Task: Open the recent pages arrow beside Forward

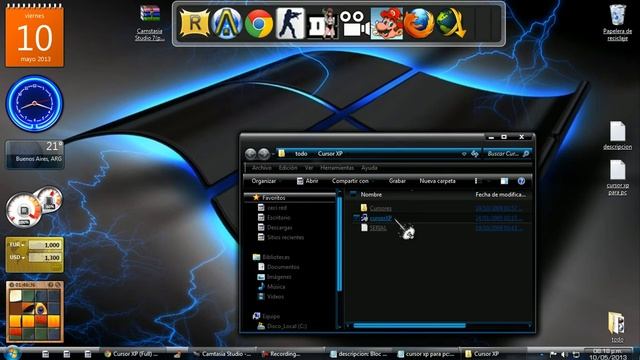Action: coord(273,154)
